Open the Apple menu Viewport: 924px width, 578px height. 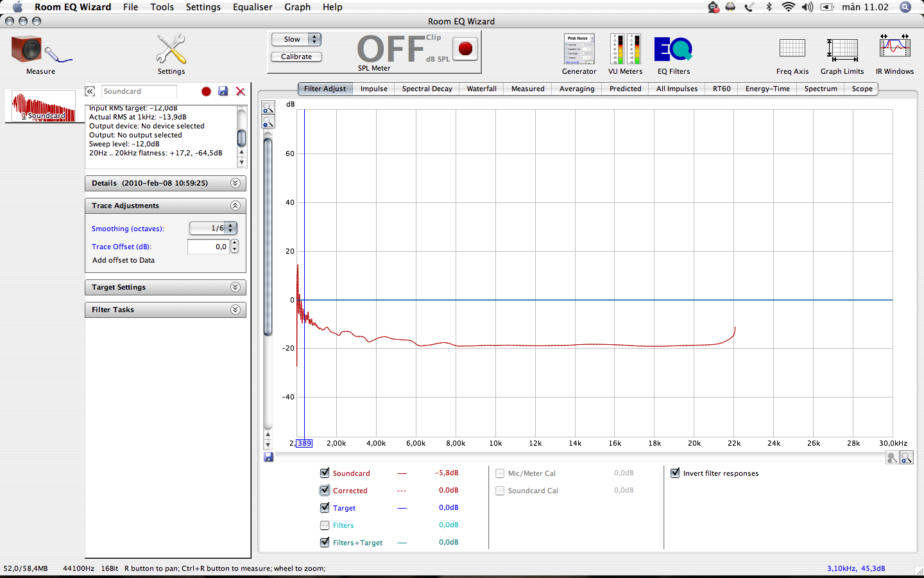(17, 7)
